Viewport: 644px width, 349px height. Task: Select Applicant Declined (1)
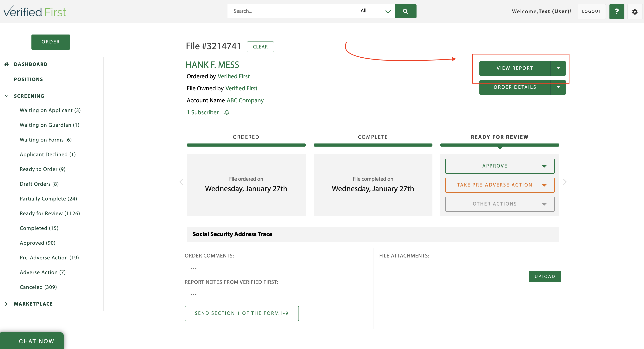(x=48, y=154)
